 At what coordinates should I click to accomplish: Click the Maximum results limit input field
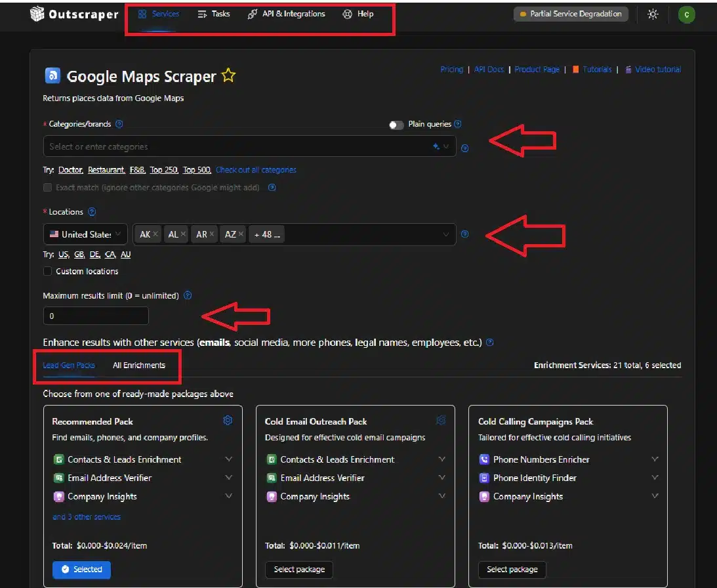[96, 316]
